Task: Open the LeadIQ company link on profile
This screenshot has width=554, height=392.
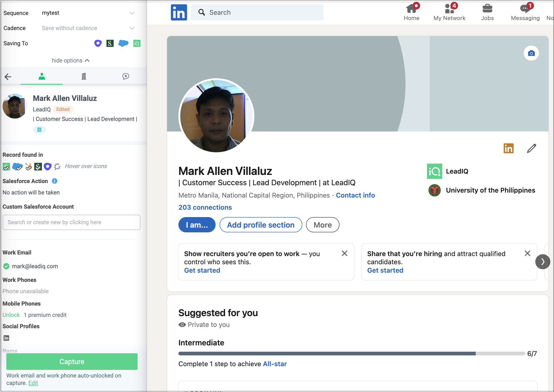Action: pyautogui.click(x=448, y=171)
